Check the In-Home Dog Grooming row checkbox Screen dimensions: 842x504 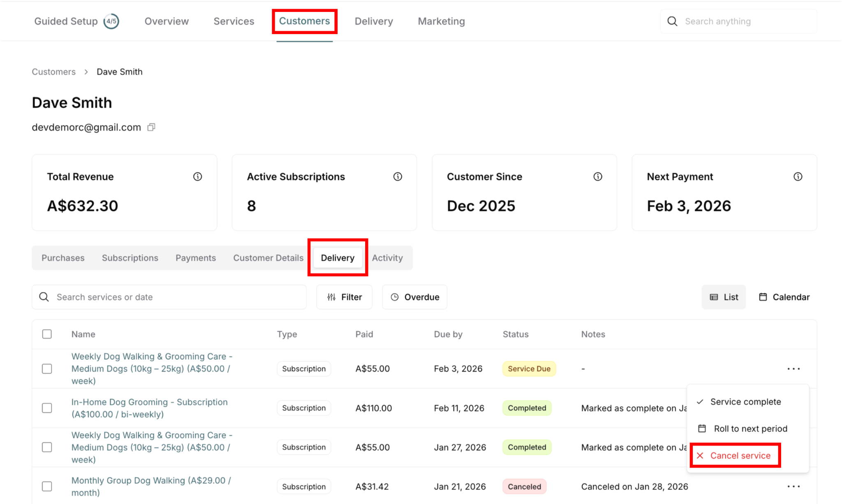click(x=47, y=408)
